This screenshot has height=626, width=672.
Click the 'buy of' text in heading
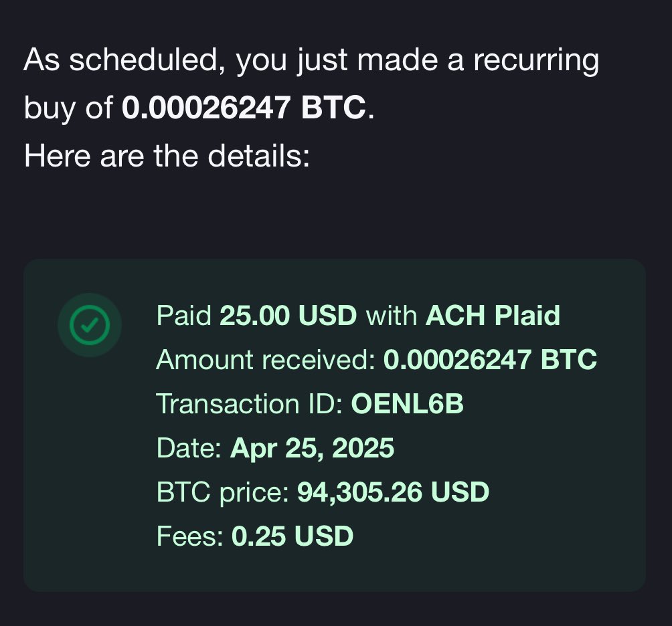coord(68,107)
